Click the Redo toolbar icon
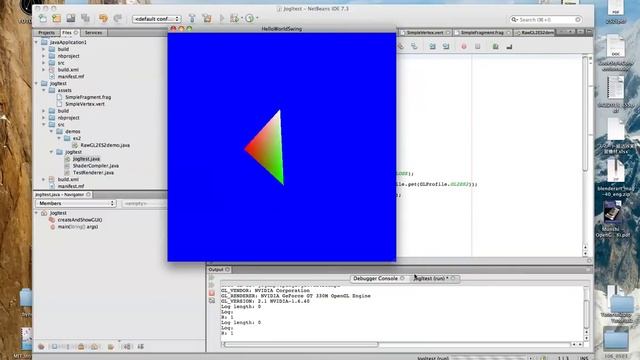The image size is (640, 360). [x=118, y=18]
